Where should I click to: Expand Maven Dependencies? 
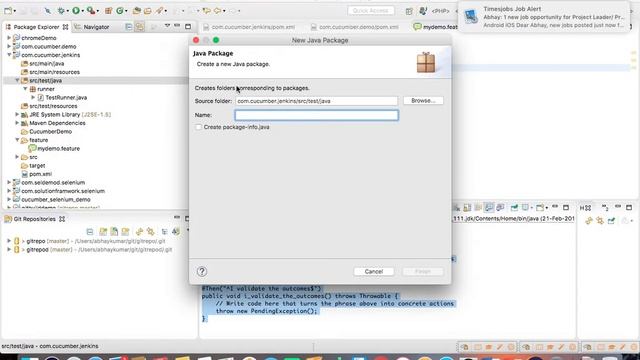click(17, 123)
